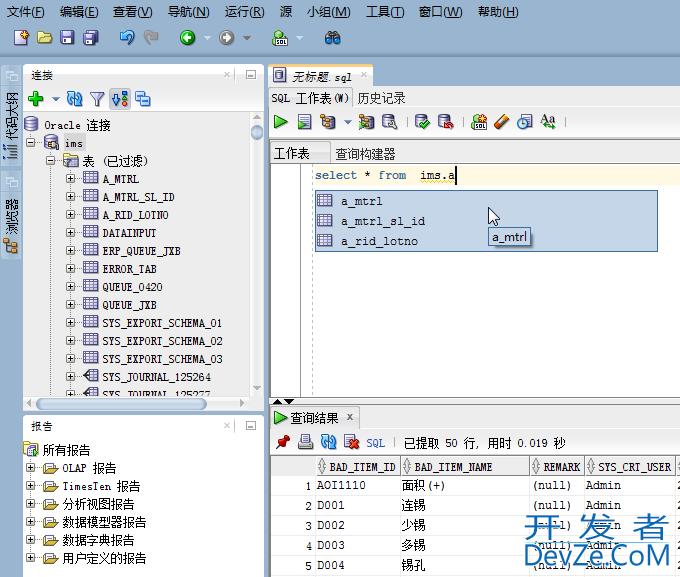Screen dimensions: 680x577
Task: Click into the SQL editor text line
Action: (x=494, y=175)
